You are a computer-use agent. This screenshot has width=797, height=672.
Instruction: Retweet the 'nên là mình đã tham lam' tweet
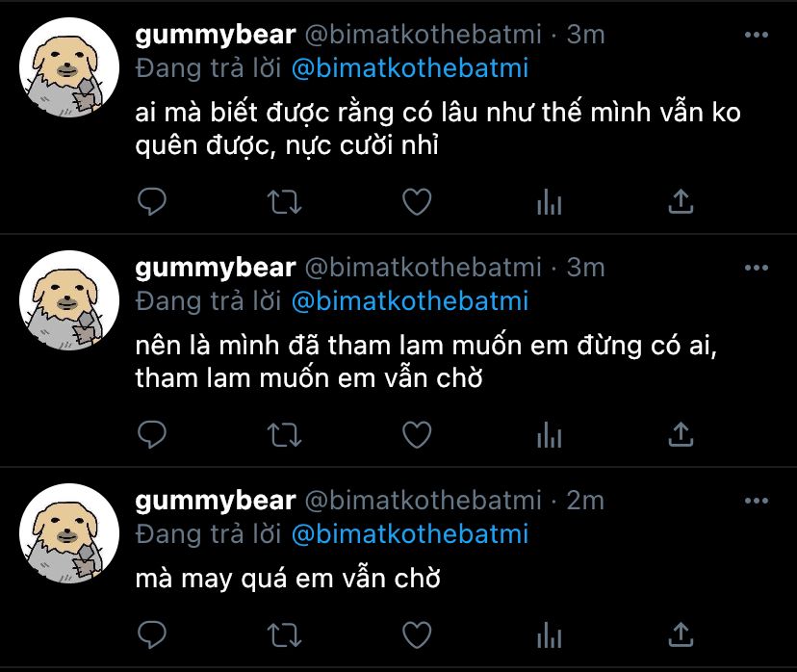285,434
